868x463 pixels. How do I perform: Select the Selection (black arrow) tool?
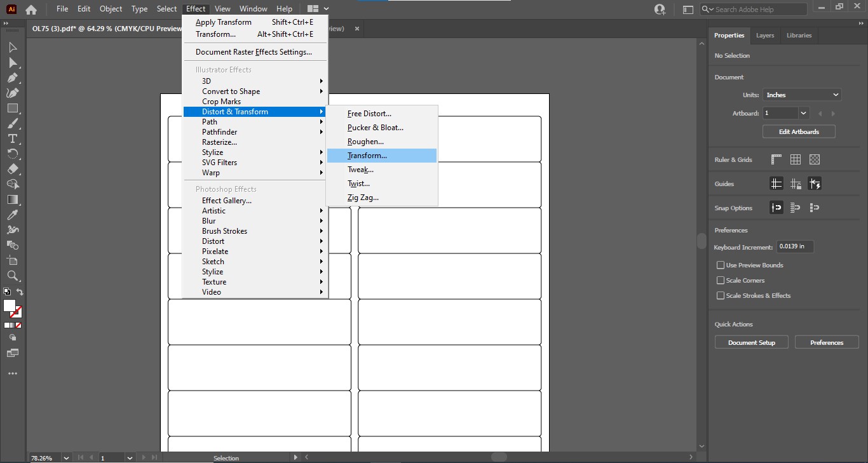[x=13, y=48]
